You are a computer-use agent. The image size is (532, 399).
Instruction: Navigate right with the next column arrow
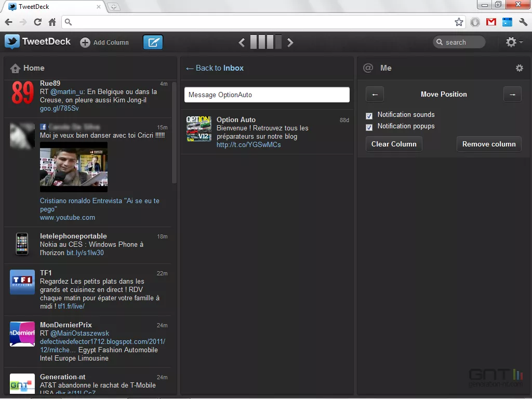(x=290, y=42)
